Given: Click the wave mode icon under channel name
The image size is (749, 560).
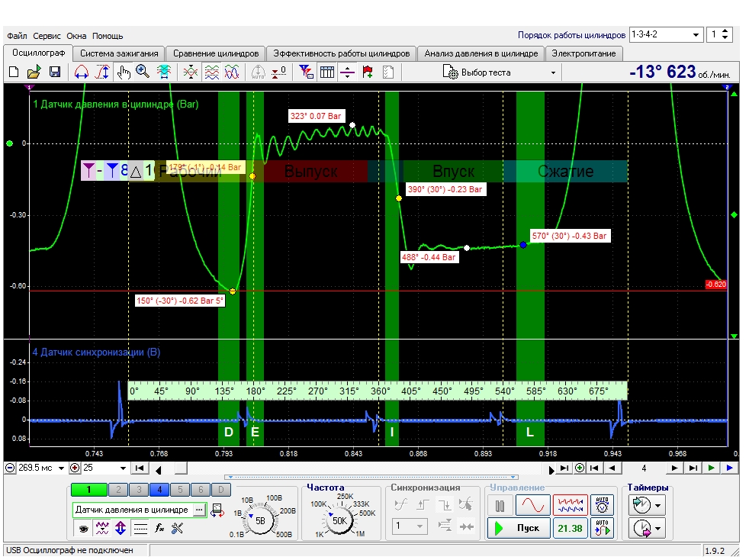Looking at the screenshot, I should (102, 528).
